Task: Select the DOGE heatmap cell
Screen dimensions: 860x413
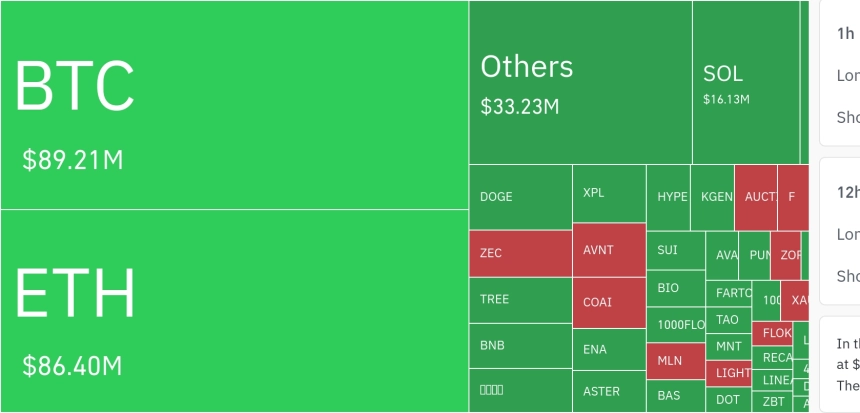Action: point(520,197)
